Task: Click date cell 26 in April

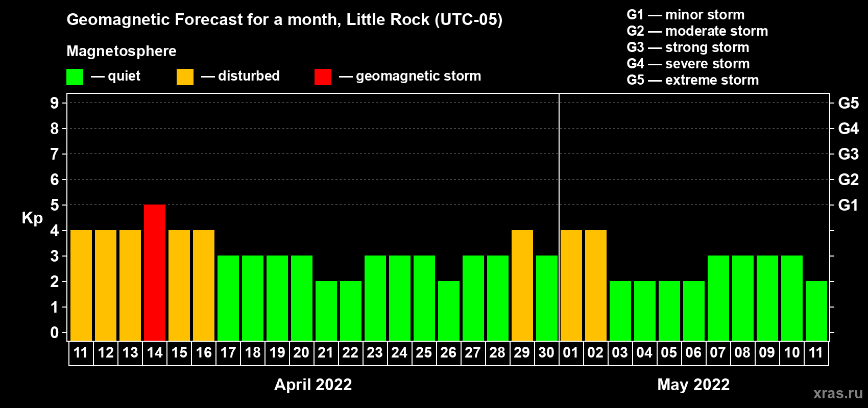Action: [x=449, y=353]
